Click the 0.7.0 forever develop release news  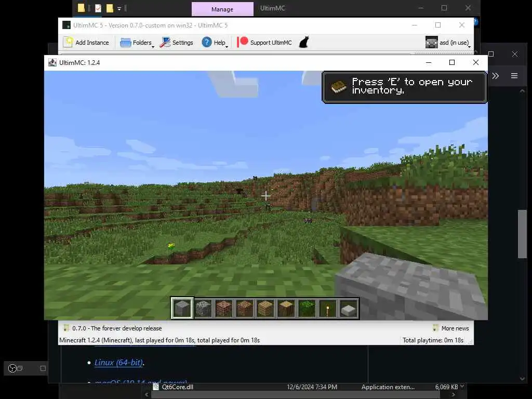pyautogui.click(x=117, y=328)
